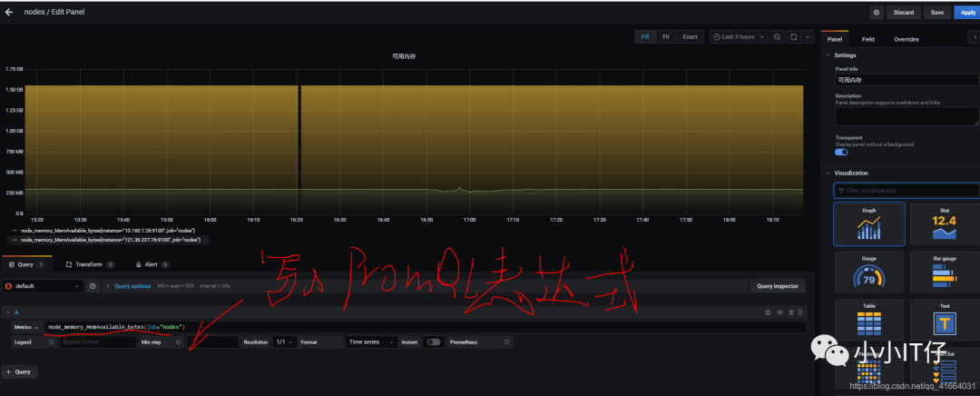Open the Transform tab
This screenshot has width=980, height=396.
[x=90, y=264]
